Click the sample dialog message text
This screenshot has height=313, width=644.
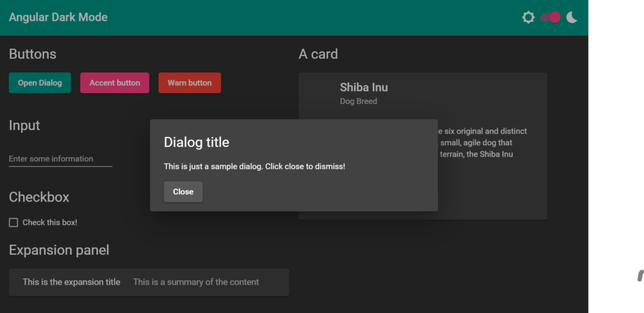[x=254, y=167]
